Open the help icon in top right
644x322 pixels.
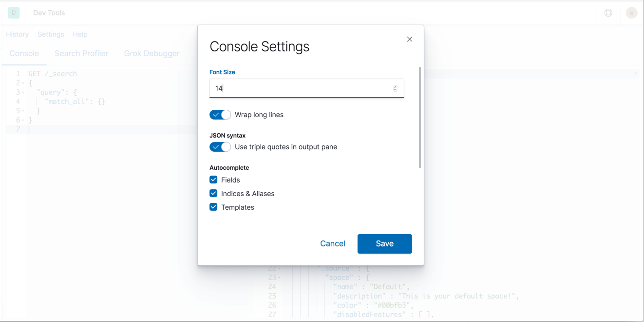[608, 13]
